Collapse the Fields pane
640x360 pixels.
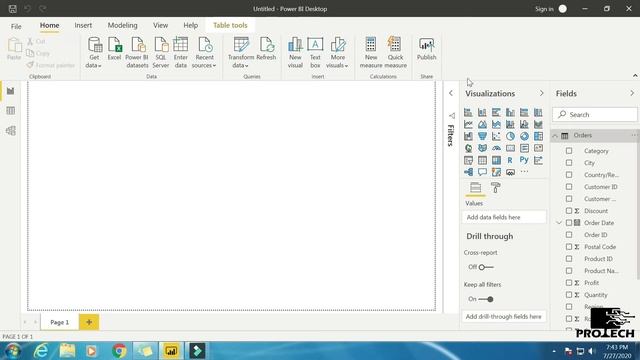tap(632, 93)
